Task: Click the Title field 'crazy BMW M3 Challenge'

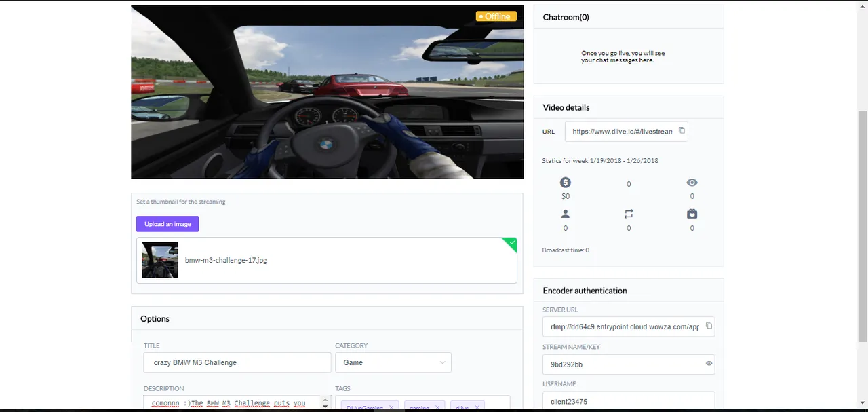Action: (237, 362)
